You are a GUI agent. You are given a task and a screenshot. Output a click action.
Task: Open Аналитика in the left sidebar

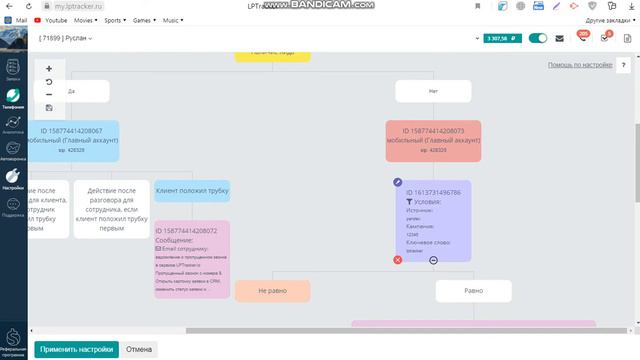13,125
